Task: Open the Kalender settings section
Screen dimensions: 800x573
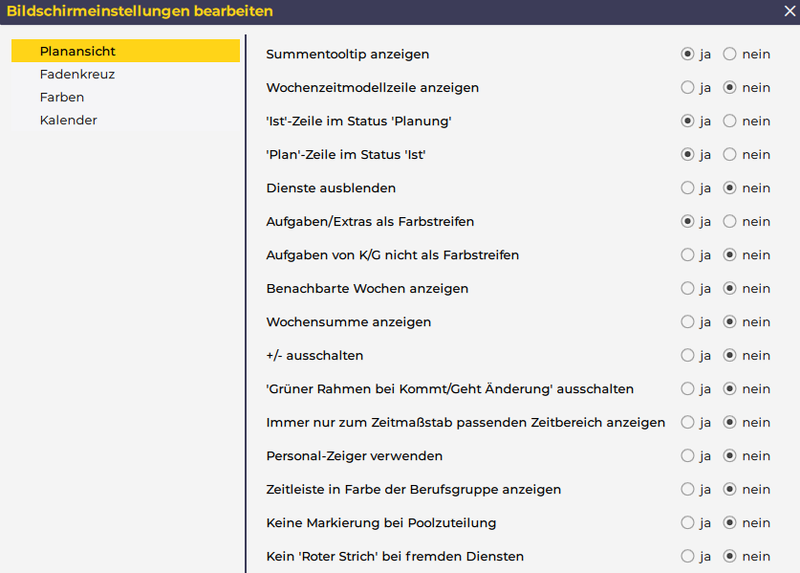Action: [68, 120]
